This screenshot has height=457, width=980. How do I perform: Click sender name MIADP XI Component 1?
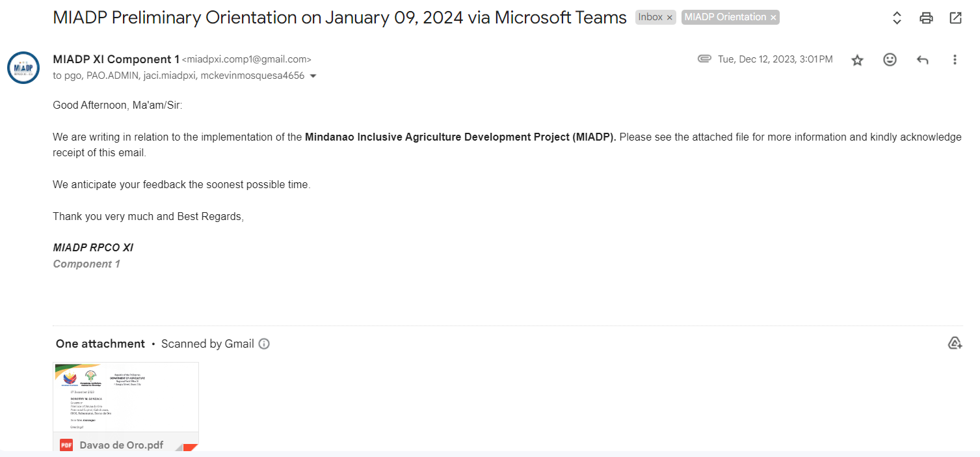pyautogui.click(x=116, y=59)
